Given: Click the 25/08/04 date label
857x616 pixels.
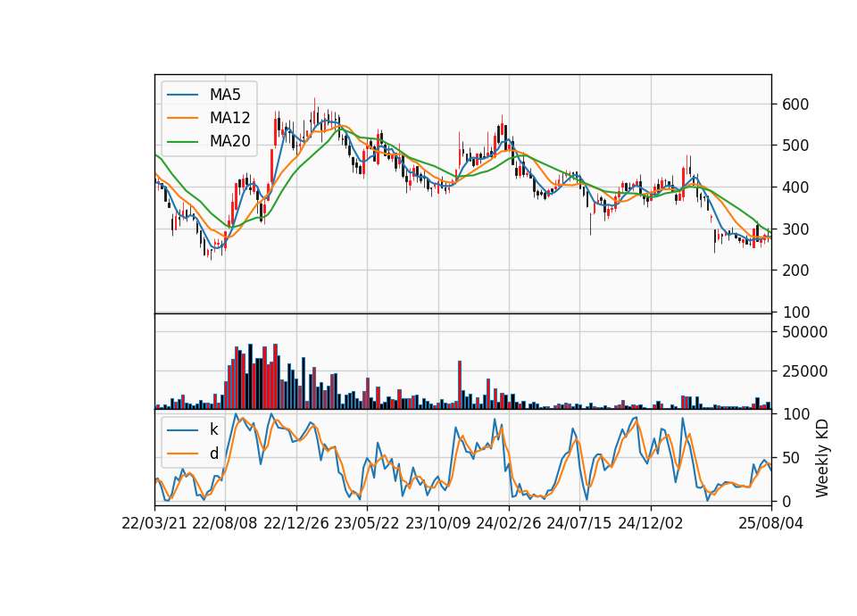Looking at the screenshot, I should point(771,523).
